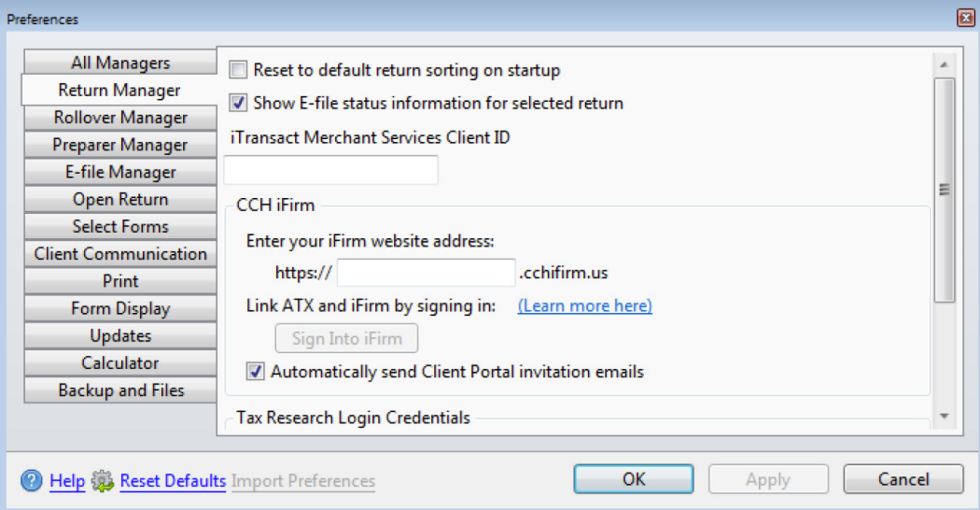Enable reset to default return sorting
This screenshot has width=980, height=510.
[x=240, y=70]
